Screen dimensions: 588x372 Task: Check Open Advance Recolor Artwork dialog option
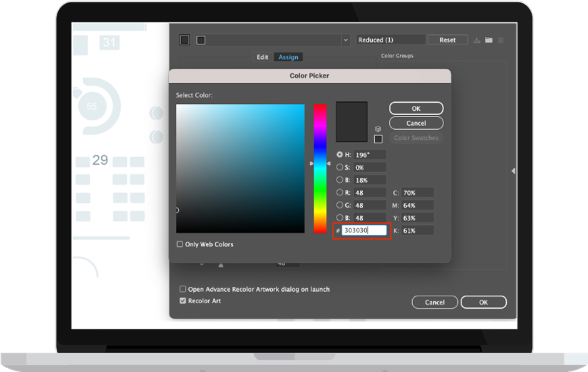point(183,289)
